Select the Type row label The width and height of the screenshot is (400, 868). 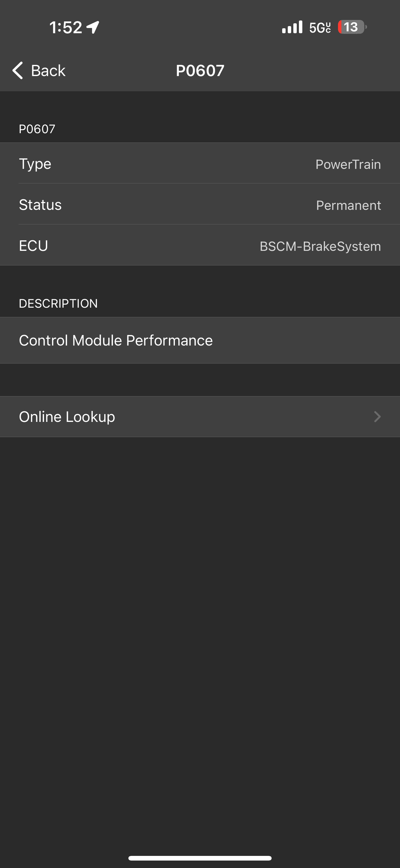click(x=35, y=164)
